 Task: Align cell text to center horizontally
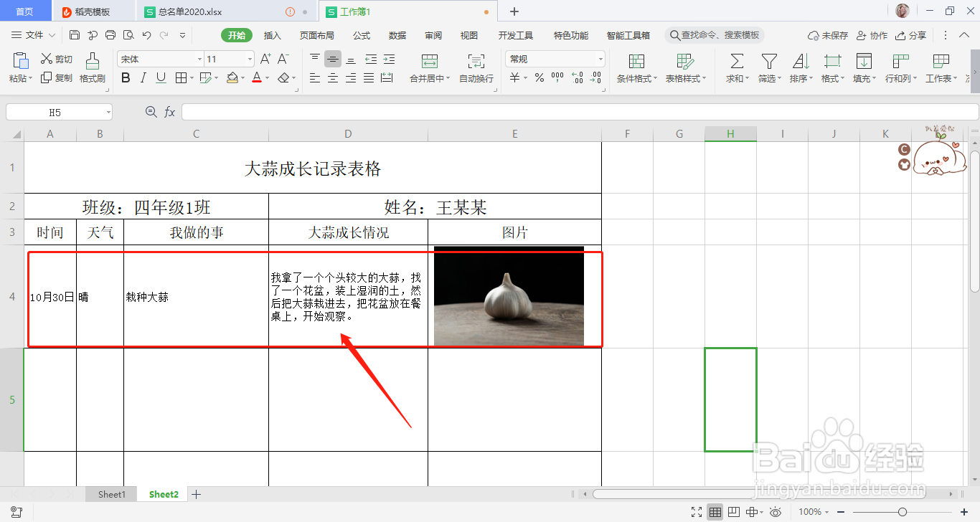coord(333,77)
